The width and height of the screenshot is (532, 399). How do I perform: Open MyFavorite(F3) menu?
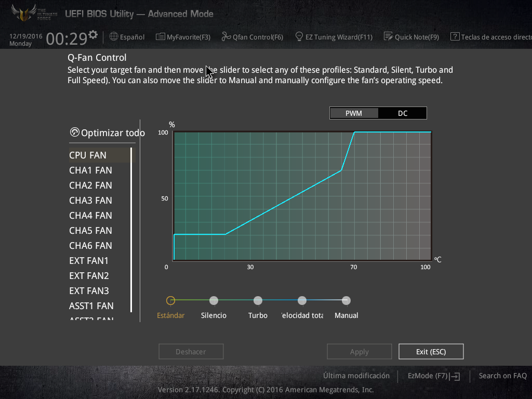(x=183, y=37)
